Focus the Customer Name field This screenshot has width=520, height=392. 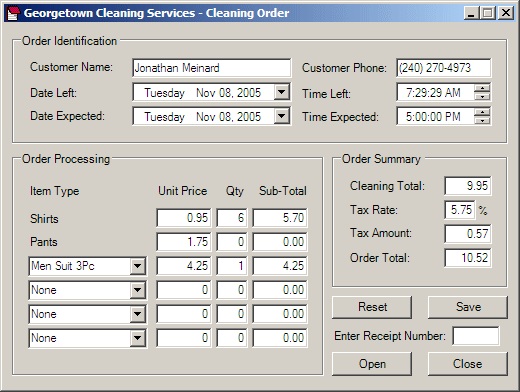212,68
